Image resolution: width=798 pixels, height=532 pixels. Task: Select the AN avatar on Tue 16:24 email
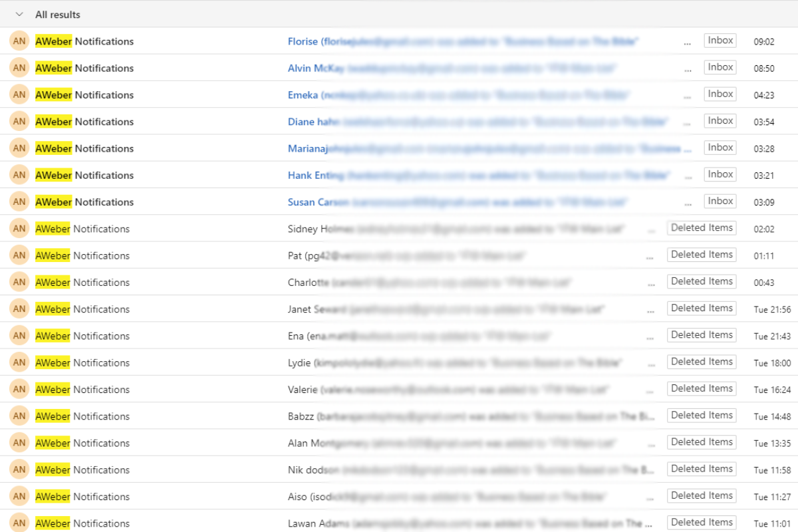point(19,389)
